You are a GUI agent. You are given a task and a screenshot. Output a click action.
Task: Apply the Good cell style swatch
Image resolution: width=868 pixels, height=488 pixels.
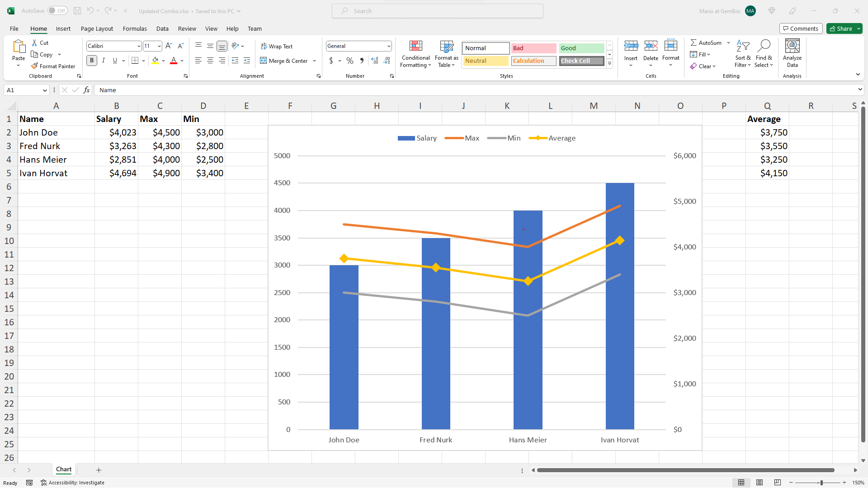pos(581,48)
